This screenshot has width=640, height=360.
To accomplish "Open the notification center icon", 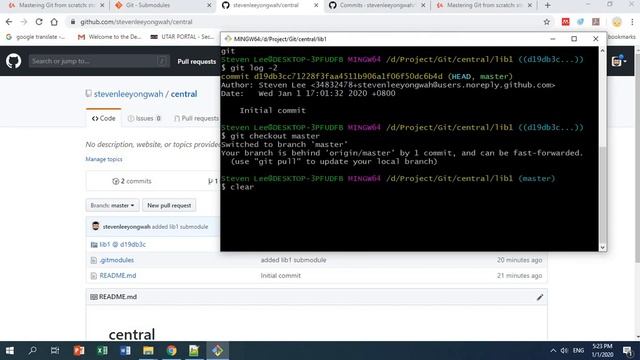I will point(628,351).
